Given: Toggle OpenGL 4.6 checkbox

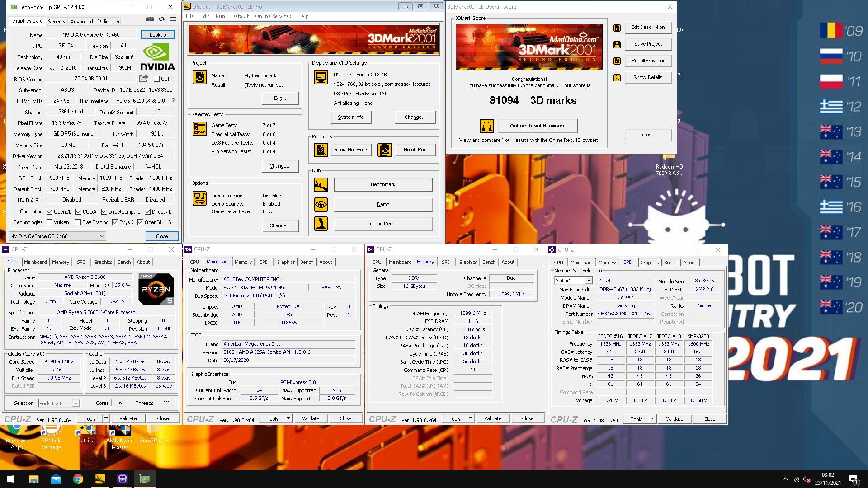Looking at the screenshot, I should 141,222.
